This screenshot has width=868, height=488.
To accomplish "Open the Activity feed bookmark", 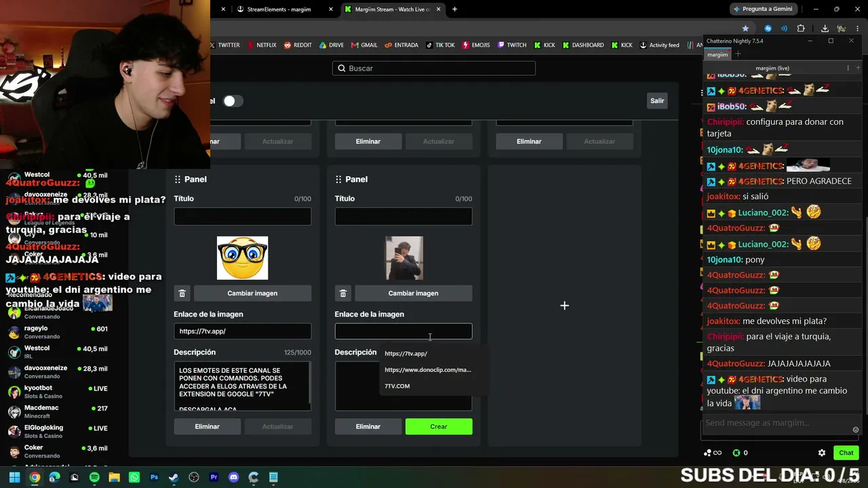I will tap(659, 45).
